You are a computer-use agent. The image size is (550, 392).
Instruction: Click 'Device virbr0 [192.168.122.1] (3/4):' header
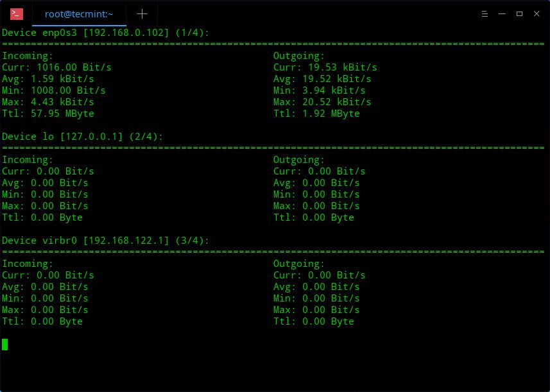[x=106, y=241]
